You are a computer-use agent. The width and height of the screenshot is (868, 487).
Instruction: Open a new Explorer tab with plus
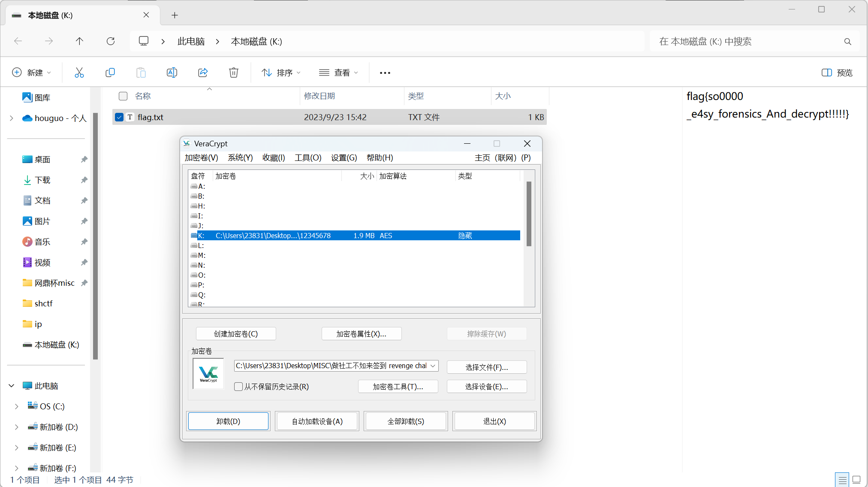click(175, 15)
